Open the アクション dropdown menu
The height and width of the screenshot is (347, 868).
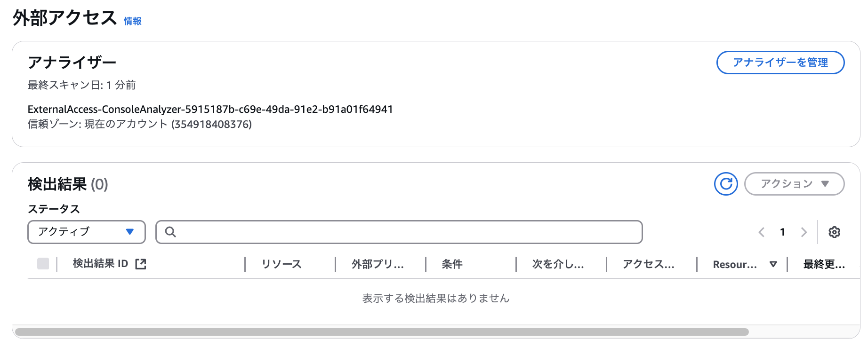[x=794, y=184]
